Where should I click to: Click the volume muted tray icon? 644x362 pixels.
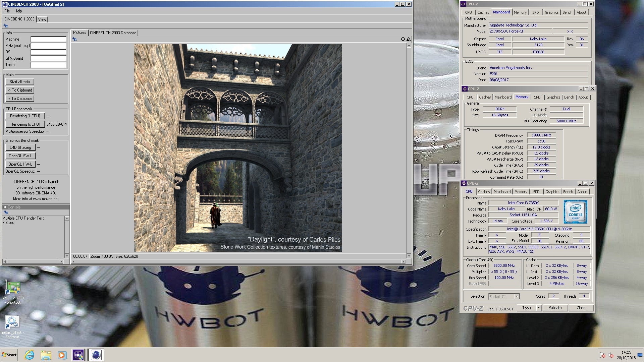(611, 355)
